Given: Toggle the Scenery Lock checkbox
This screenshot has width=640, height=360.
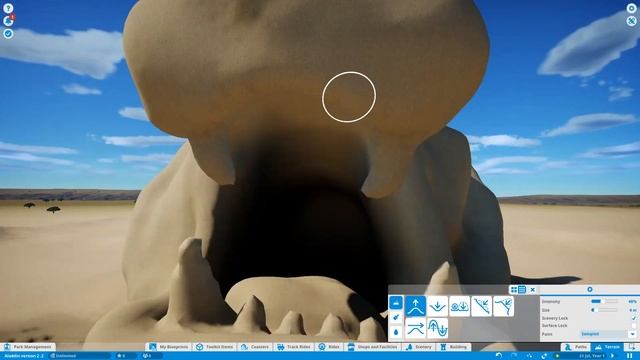Looking at the screenshot, I should pyautogui.click(x=633, y=318).
